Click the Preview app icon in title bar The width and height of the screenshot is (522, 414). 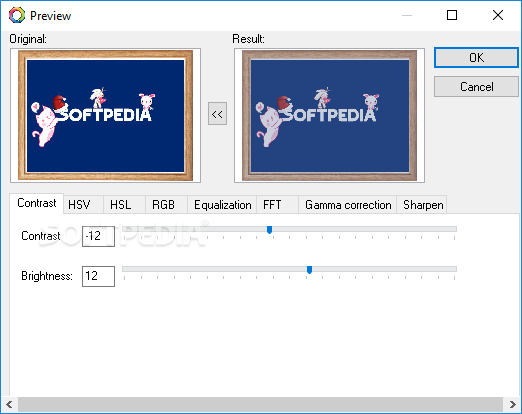coord(17,15)
